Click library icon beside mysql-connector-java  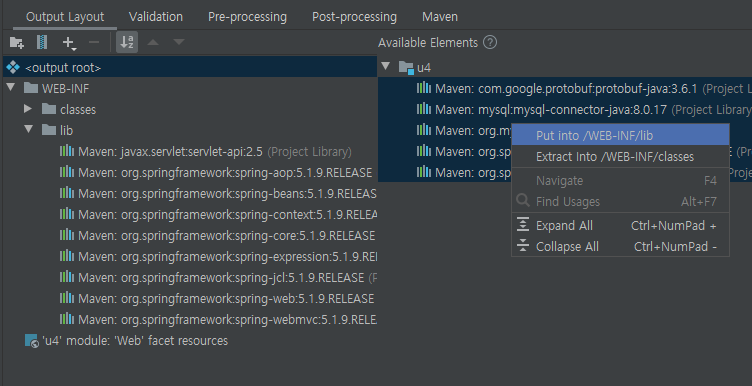pyautogui.click(x=424, y=109)
